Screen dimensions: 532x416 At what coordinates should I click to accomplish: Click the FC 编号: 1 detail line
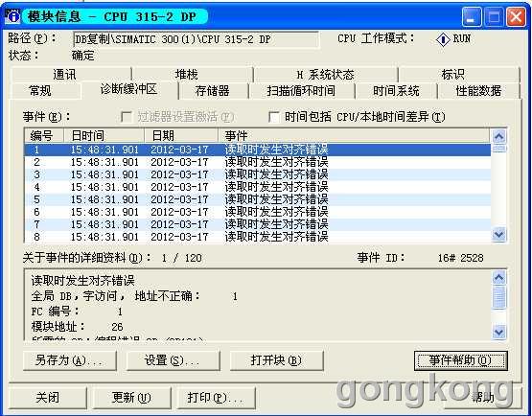[77, 312]
